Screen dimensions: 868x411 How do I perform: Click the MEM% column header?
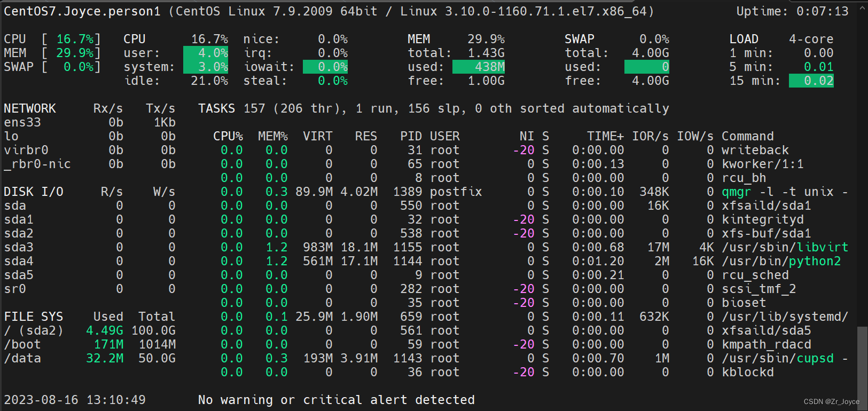[273, 136]
